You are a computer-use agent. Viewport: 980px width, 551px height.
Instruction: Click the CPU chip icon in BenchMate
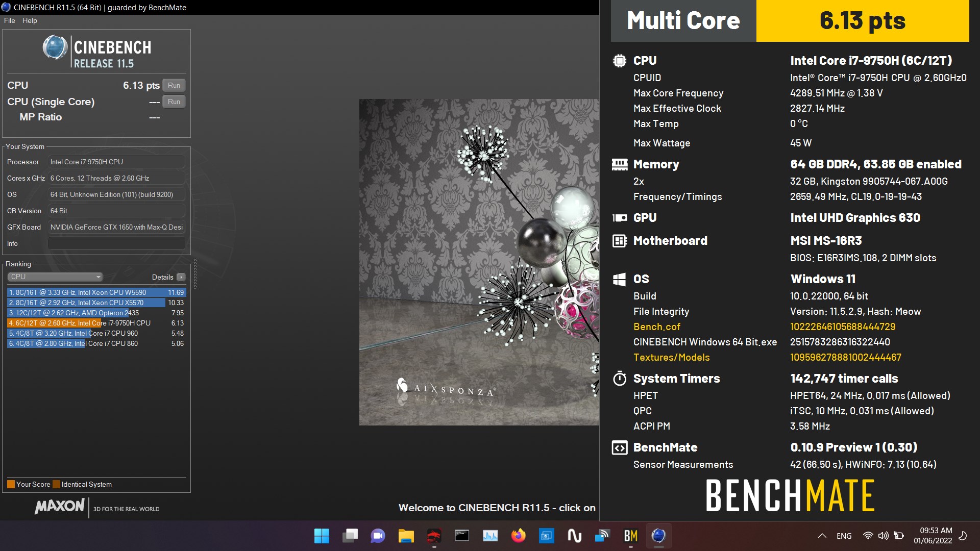(620, 61)
